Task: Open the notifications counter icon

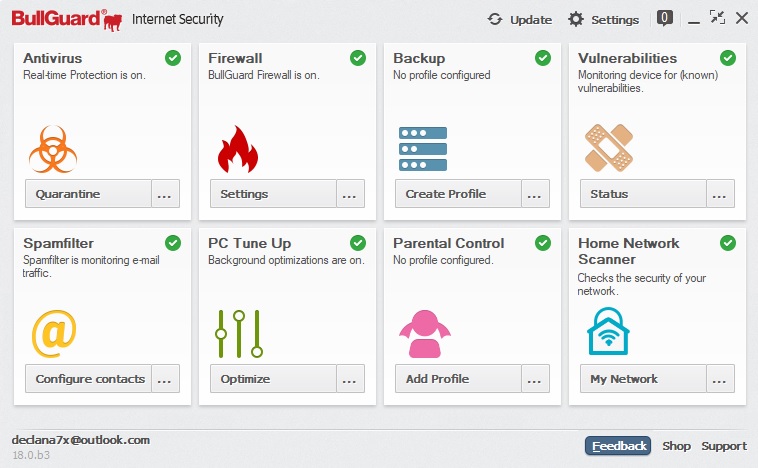Action: pos(664,18)
